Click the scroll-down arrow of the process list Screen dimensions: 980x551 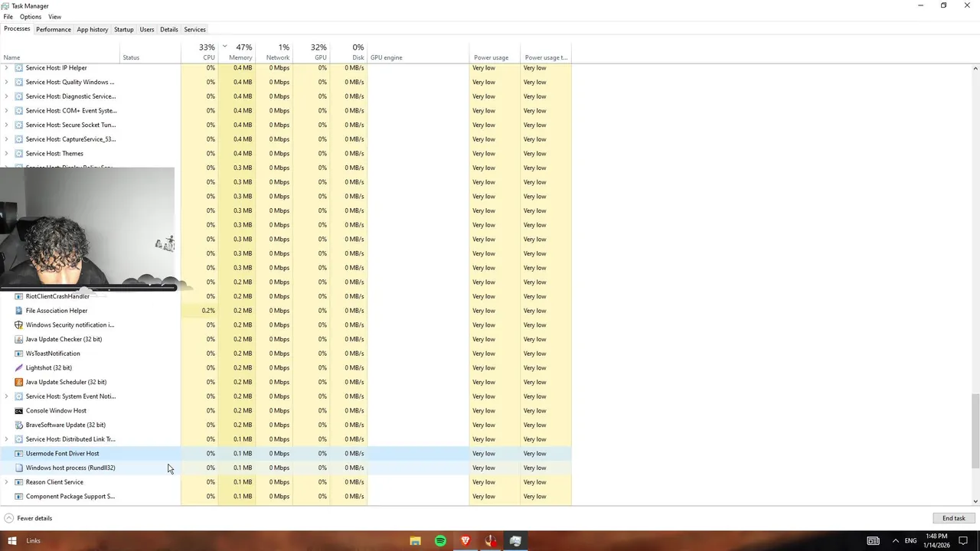pos(975,501)
